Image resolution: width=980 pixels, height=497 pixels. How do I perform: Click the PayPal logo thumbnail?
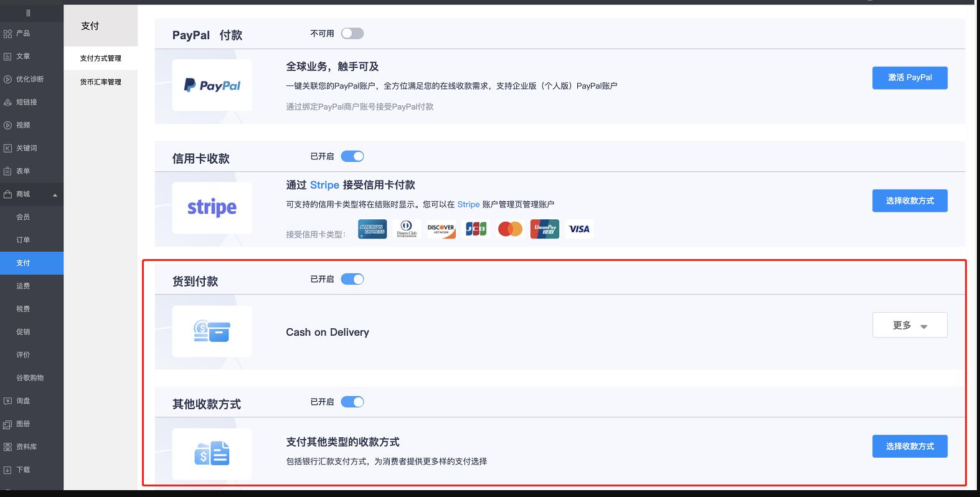(x=212, y=85)
